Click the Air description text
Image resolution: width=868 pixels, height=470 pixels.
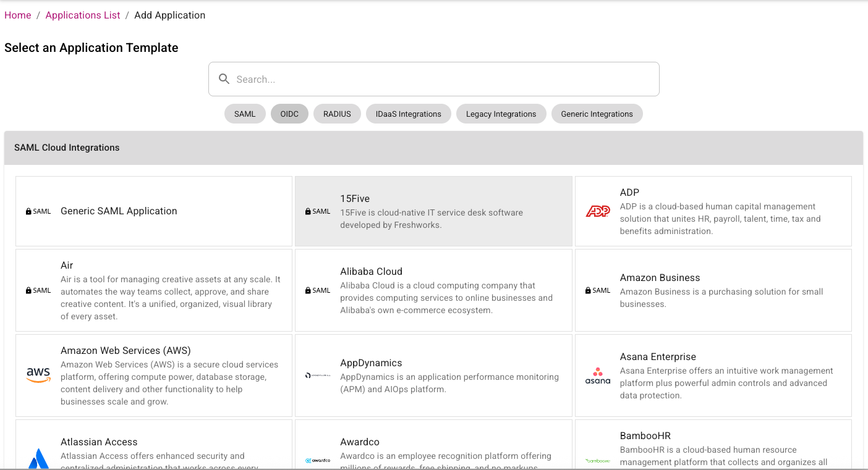171,298
